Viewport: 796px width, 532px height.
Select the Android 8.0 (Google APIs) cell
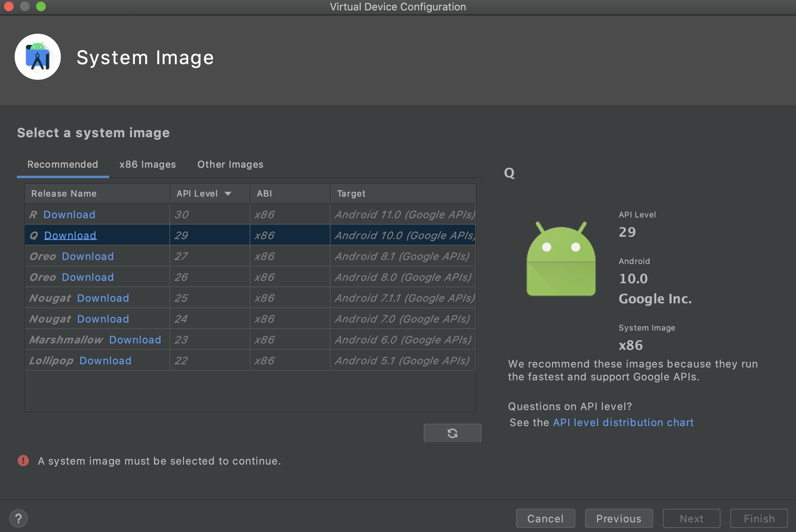click(x=403, y=277)
